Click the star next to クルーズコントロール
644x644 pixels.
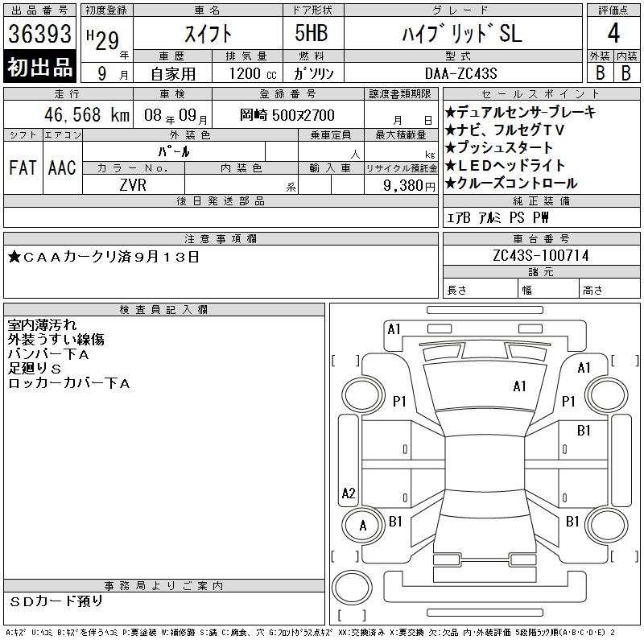point(451,184)
